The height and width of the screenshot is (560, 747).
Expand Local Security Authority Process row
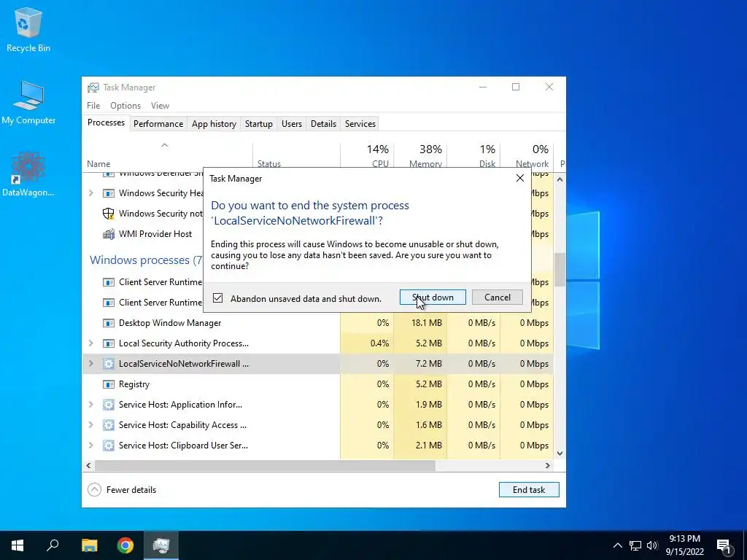[x=91, y=343]
